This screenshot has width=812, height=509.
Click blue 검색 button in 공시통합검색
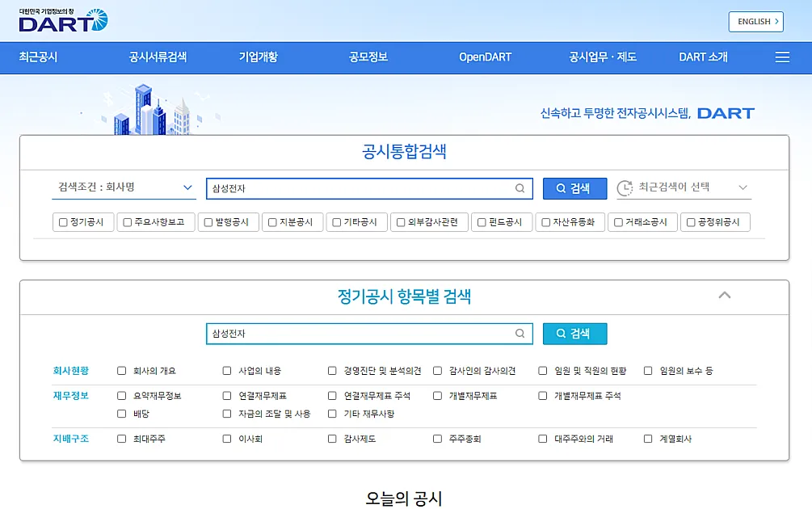click(x=574, y=188)
